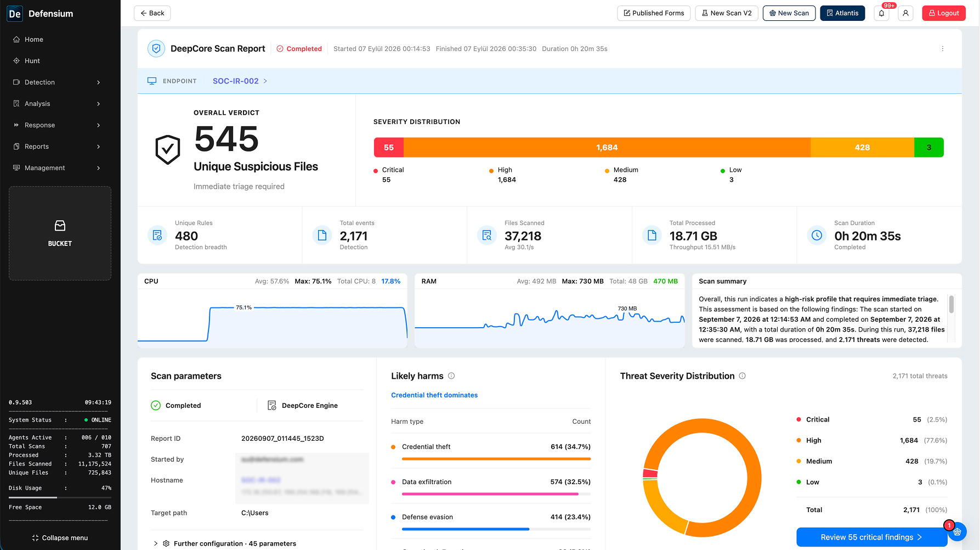
Task: Click the Credential theft harm row
Action: 491,451
